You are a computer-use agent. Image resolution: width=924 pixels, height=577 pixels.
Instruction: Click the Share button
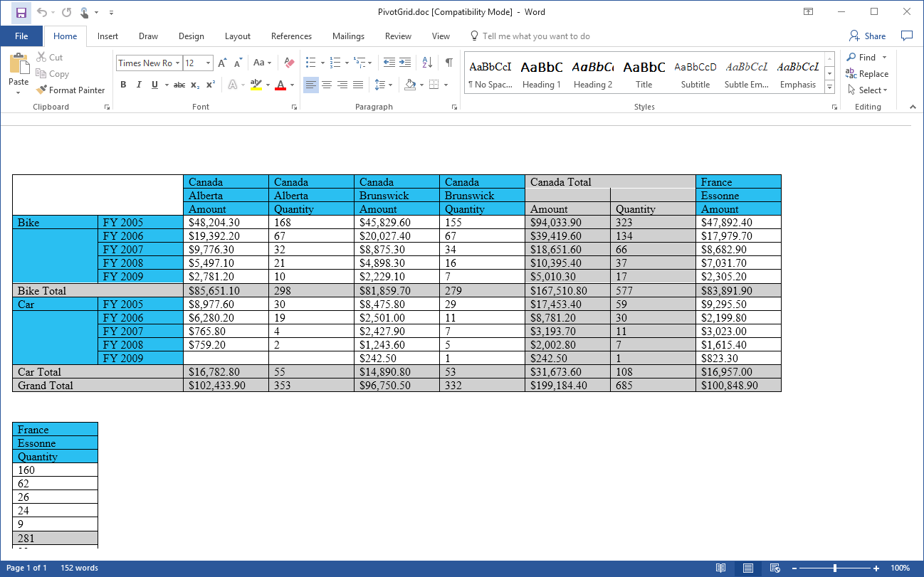868,36
